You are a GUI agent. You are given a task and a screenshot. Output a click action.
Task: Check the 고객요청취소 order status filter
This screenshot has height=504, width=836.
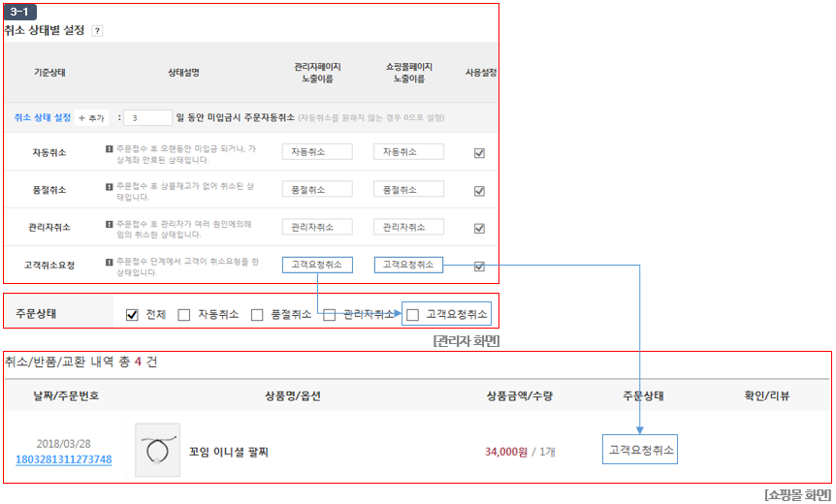(413, 315)
